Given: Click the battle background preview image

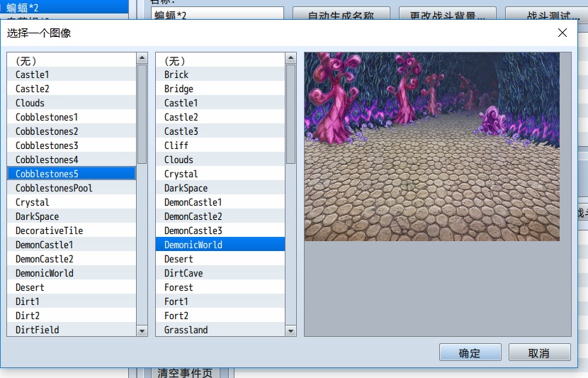Looking at the screenshot, I should (432, 147).
